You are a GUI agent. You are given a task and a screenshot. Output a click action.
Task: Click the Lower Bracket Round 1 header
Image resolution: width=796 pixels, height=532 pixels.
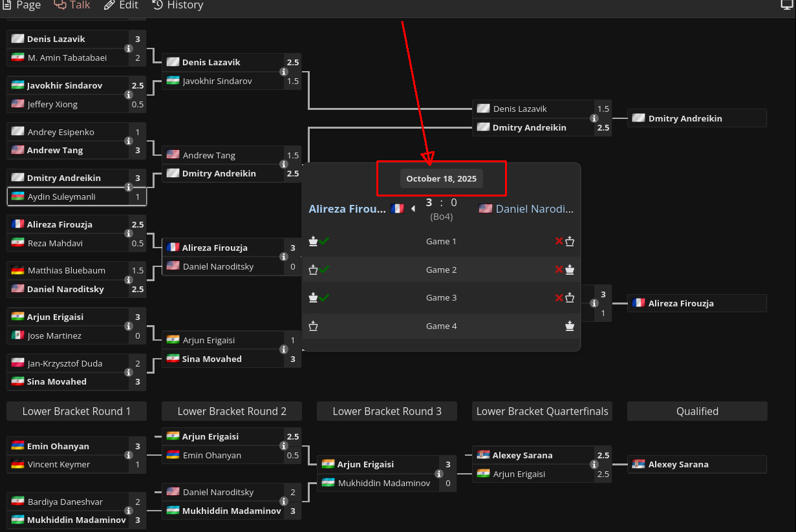[x=76, y=411]
